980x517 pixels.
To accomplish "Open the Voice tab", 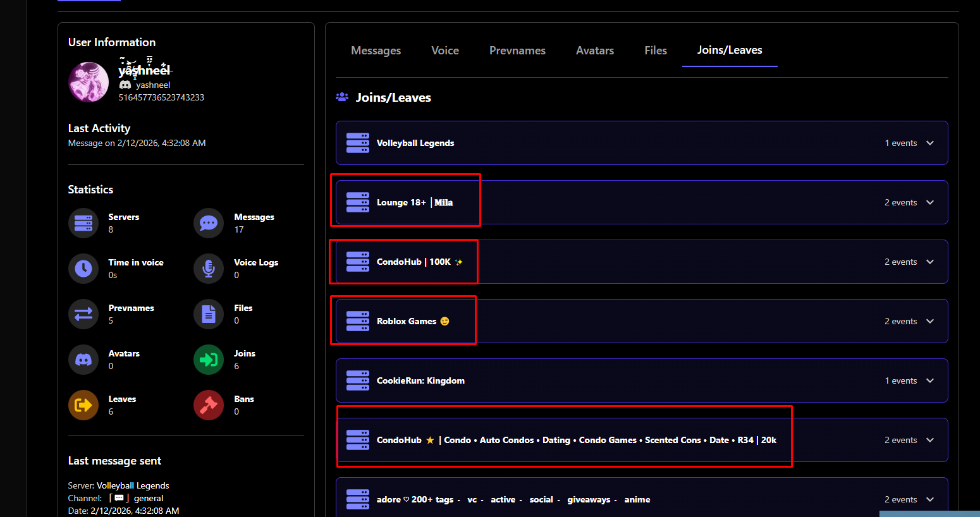I will [445, 51].
